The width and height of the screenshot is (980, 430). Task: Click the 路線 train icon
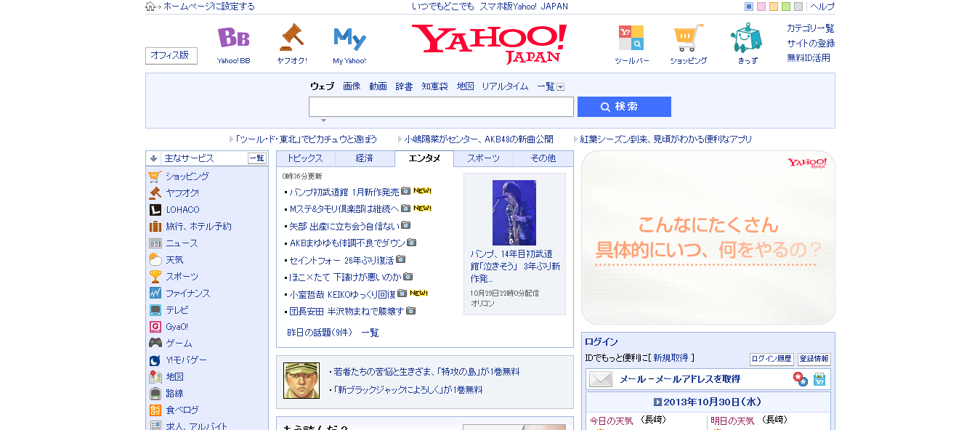pyautogui.click(x=155, y=394)
